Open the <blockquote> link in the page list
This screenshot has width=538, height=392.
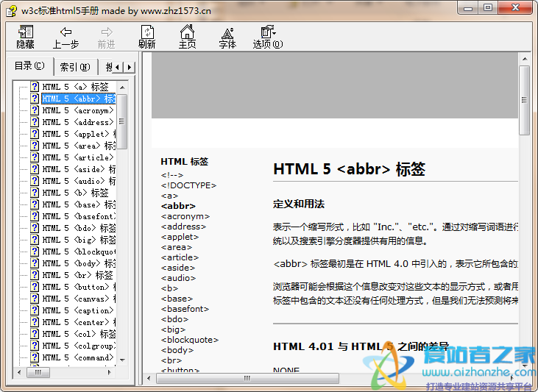pos(190,340)
